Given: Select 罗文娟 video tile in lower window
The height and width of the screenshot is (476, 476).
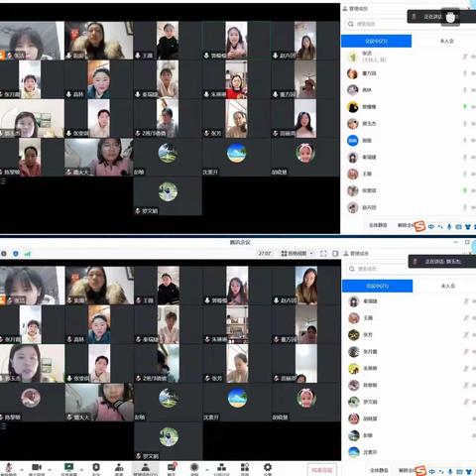Looking at the screenshot, I should [x=168, y=441].
